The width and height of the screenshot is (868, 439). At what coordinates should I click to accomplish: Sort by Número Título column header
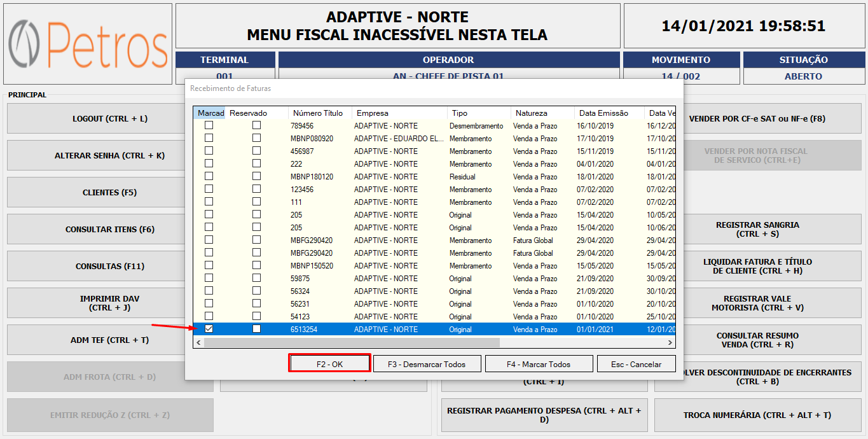point(320,113)
